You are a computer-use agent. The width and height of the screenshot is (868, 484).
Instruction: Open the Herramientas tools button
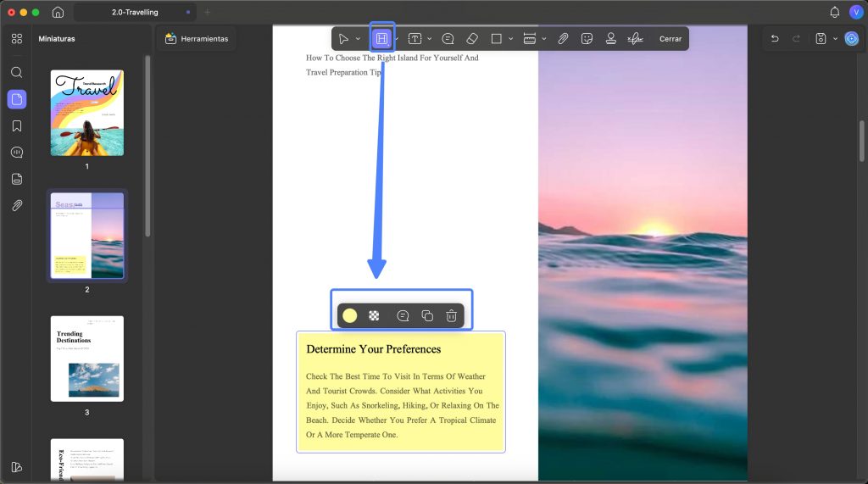[197, 39]
